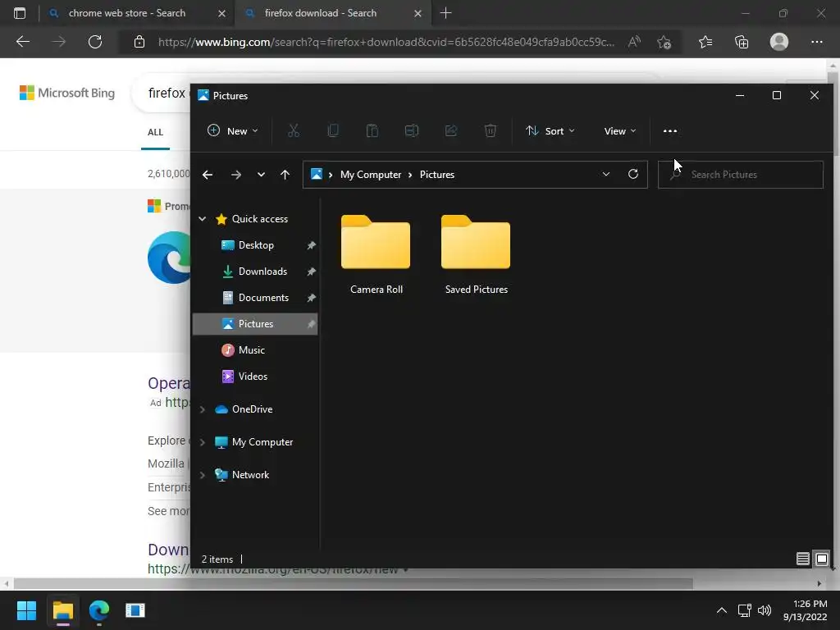Open recent locations dropdown in Explorer
Viewport: 840px width, 630px height.
pos(261,175)
